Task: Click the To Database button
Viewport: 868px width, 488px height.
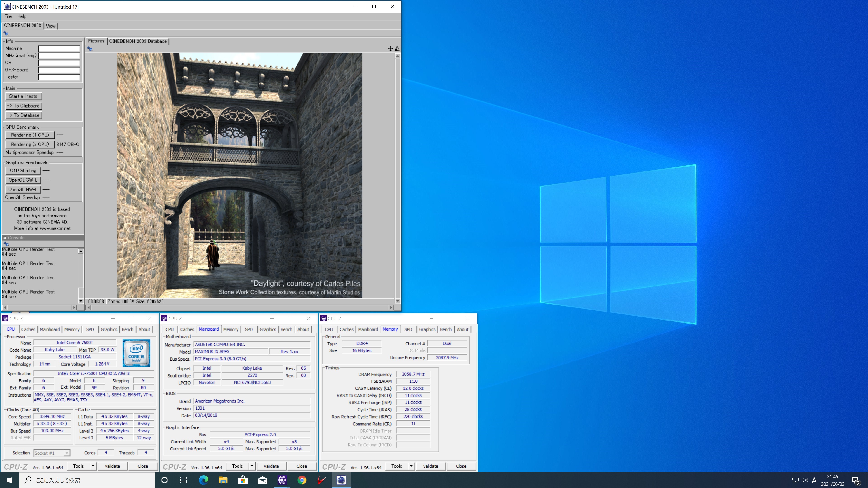Action: pos(24,115)
